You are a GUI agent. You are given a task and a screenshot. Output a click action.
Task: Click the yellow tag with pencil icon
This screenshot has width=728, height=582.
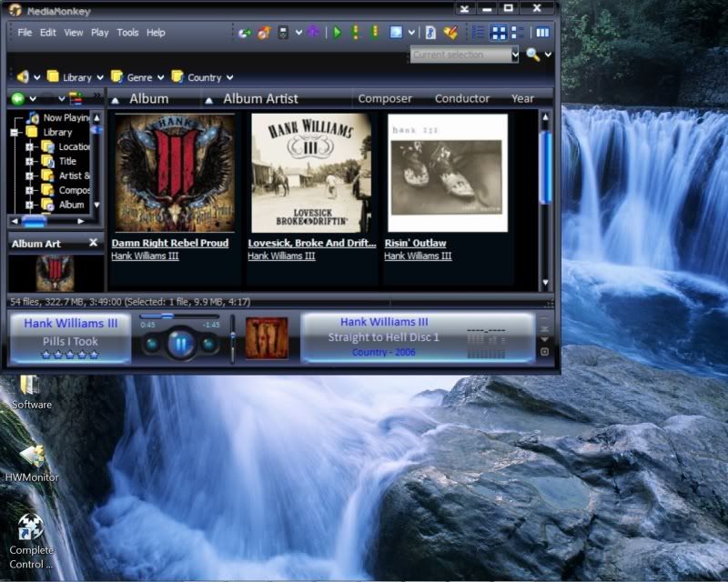click(450, 33)
